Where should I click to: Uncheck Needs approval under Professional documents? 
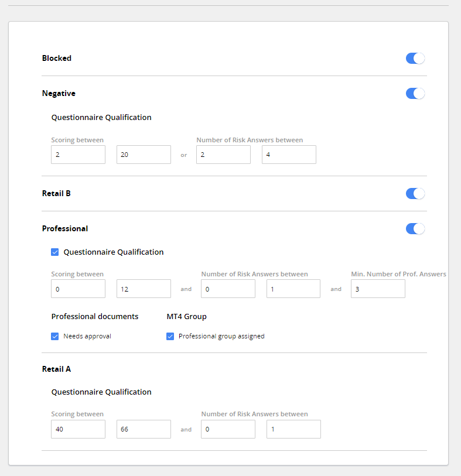point(54,336)
